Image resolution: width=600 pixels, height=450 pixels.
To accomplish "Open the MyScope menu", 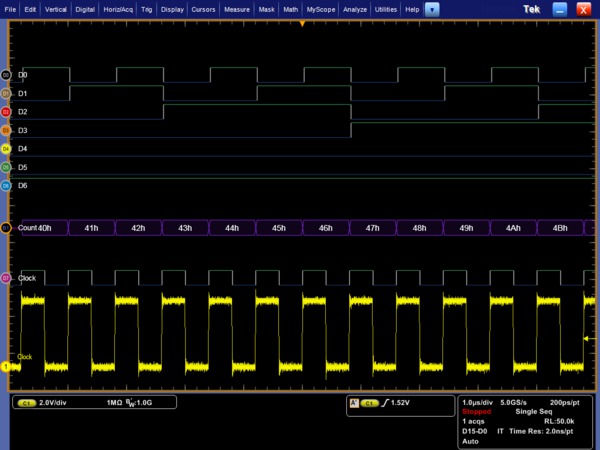I will [322, 8].
